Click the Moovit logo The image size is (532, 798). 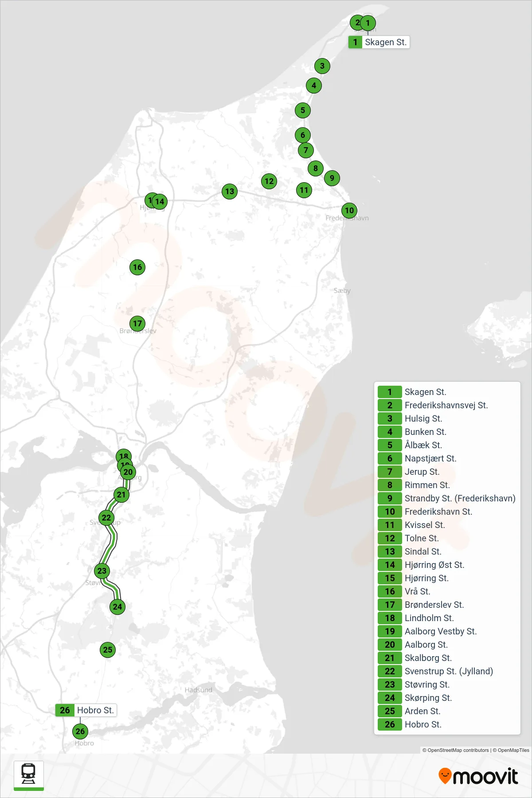click(478, 776)
